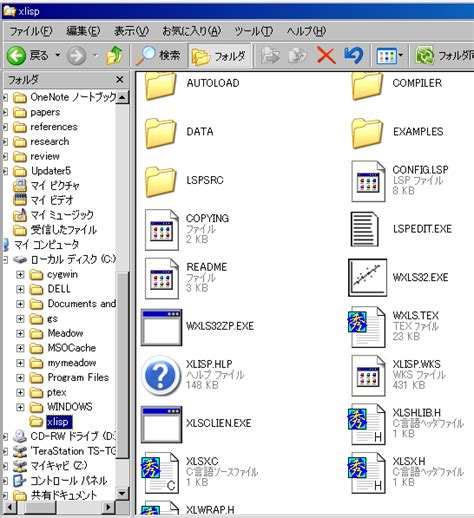Select the XLSCLIEN.EXE window icon
The width and height of the screenshot is (474, 518).
click(161, 424)
